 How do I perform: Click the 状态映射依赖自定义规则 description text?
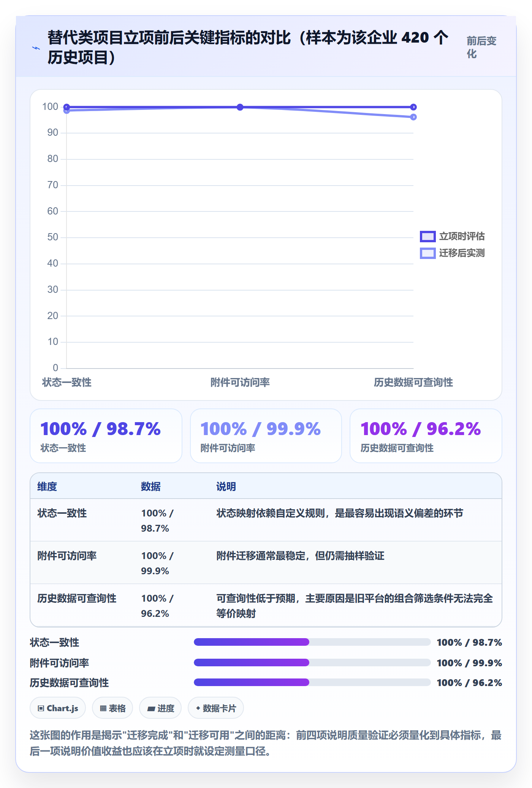click(x=340, y=513)
